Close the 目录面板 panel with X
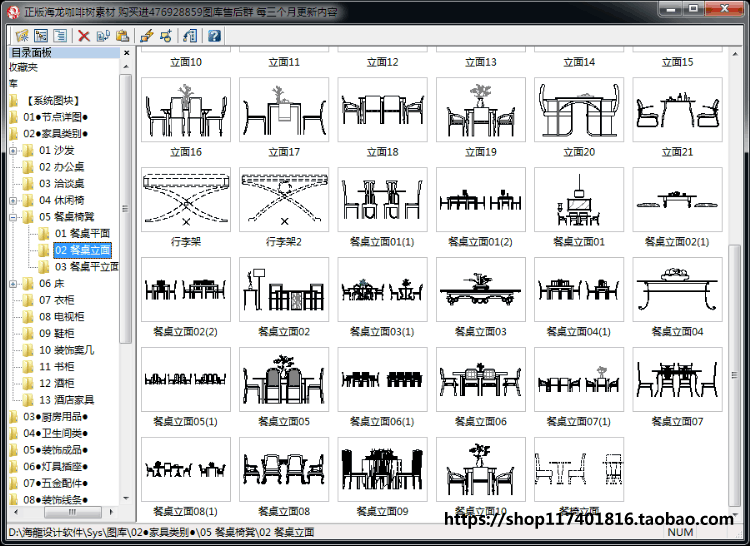The width and height of the screenshot is (750, 546). [x=126, y=53]
